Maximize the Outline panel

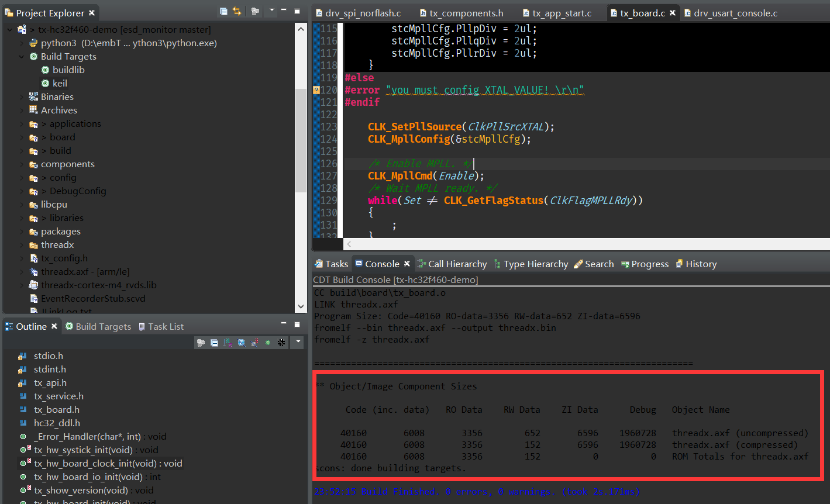(298, 323)
